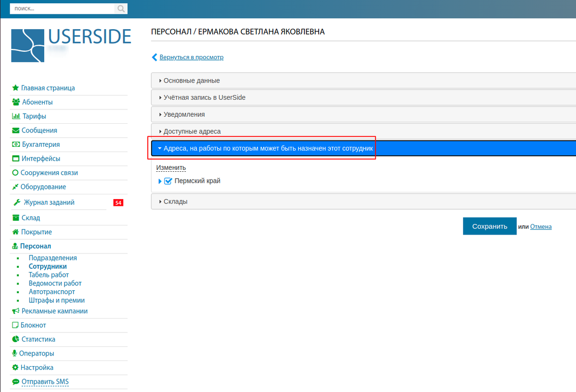The height and width of the screenshot is (392, 576).
Task: Click the bar chart icon beside Тарифы
Action: coord(16,116)
